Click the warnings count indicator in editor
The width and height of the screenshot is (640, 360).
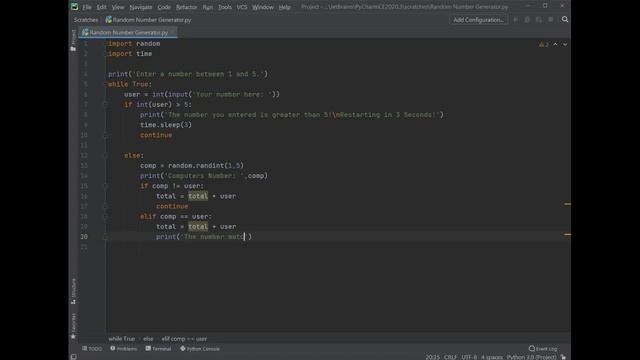(544, 44)
